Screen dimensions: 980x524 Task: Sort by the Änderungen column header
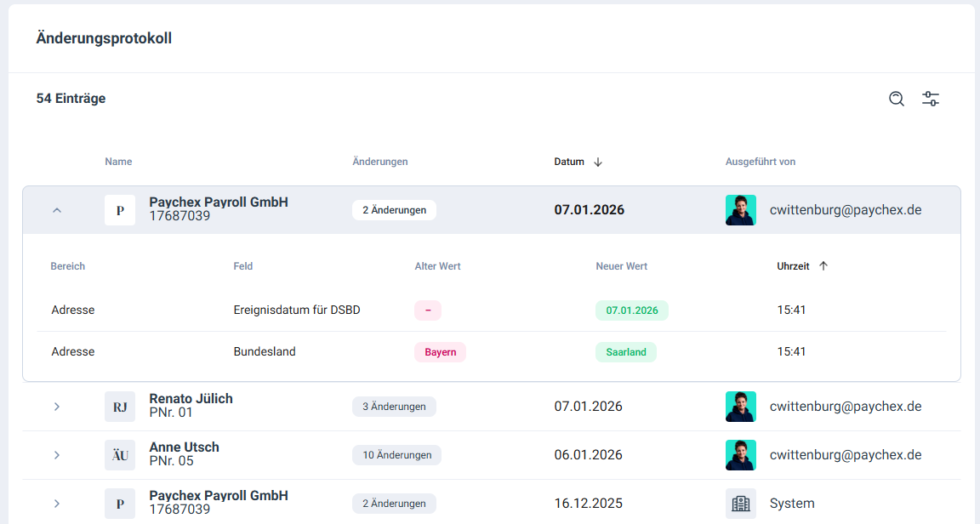[379, 162]
